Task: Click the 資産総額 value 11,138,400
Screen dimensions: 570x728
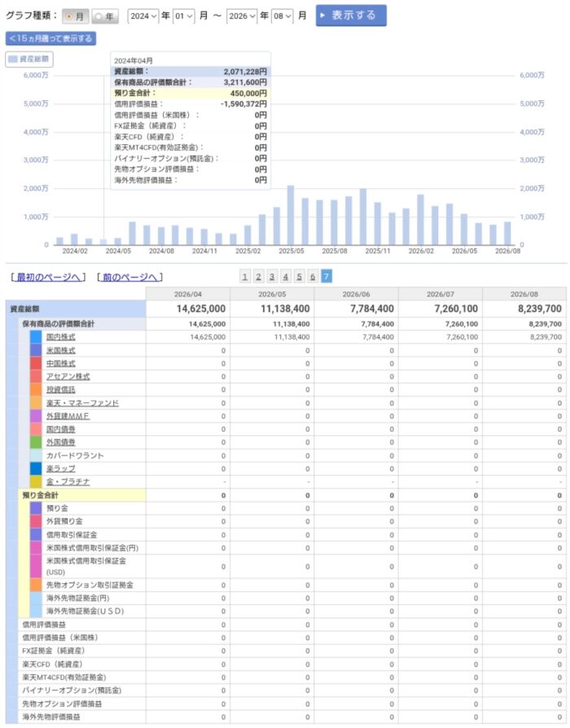Action: pos(285,309)
